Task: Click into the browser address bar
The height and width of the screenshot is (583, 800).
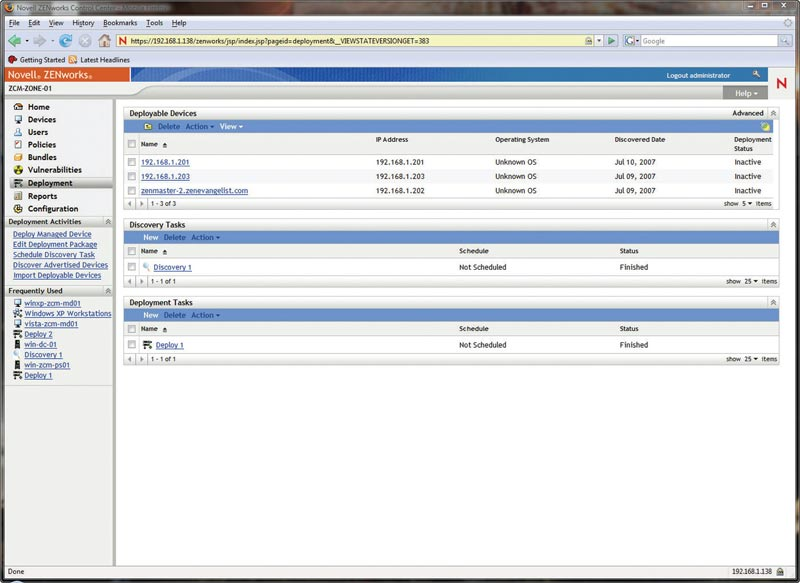Action: (x=356, y=41)
